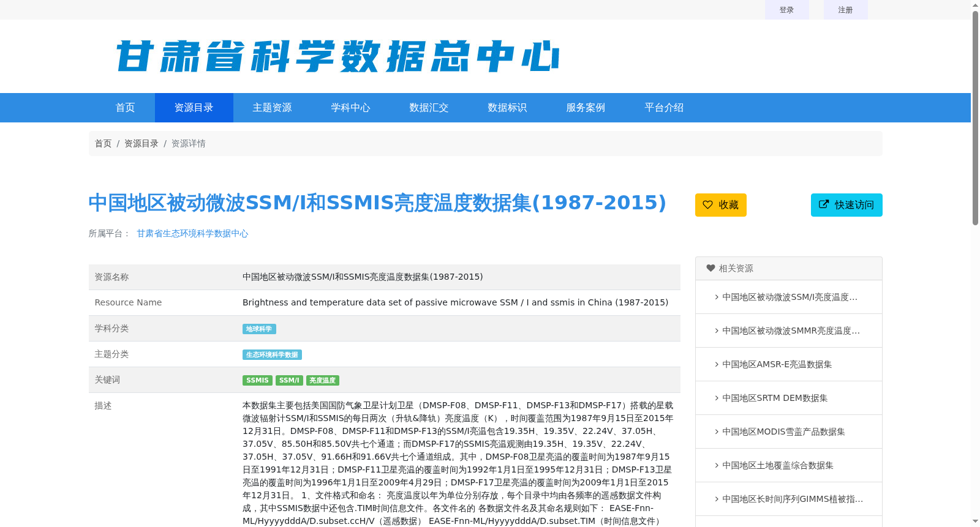Open related resource 中国地区SRTM DEM数据集
Image resolution: width=980 pixels, height=527 pixels.
pos(775,398)
